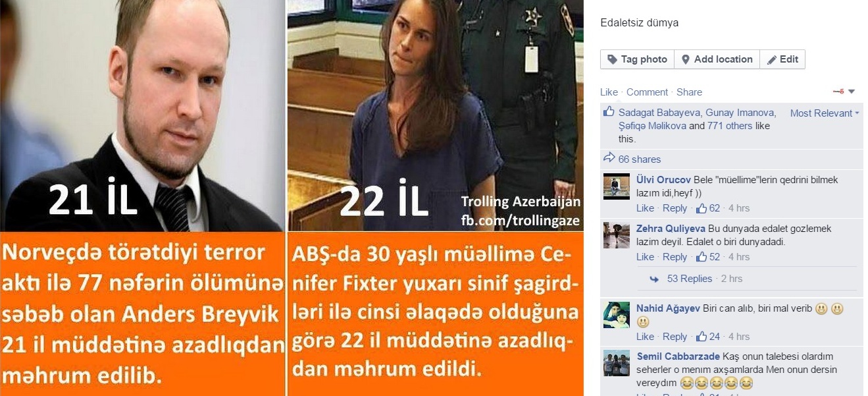Screen dimensions: 868x396
Task: Click the Add location button
Action: tap(717, 59)
